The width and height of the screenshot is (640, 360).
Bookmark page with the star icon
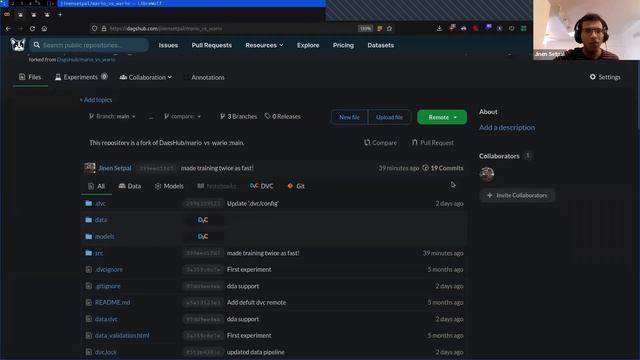(x=389, y=29)
